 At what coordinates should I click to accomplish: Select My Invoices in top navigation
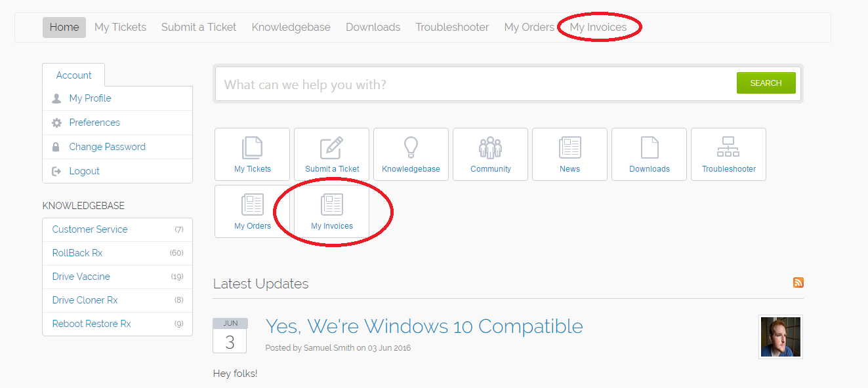(598, 28)
